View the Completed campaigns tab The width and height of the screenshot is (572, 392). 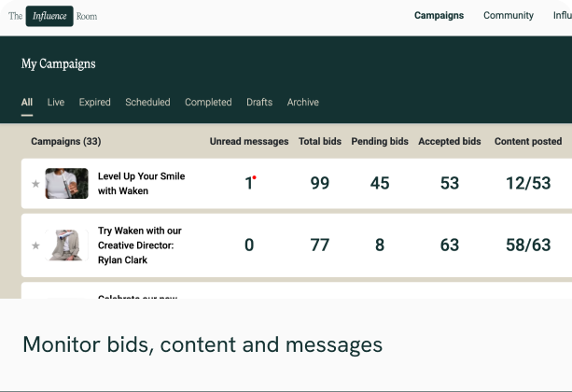click(208, 103)
